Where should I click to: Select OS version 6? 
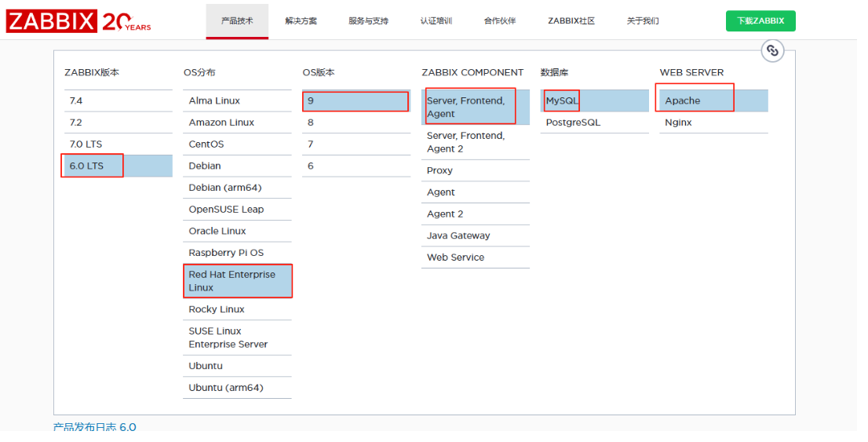click(x=356, y=166)
